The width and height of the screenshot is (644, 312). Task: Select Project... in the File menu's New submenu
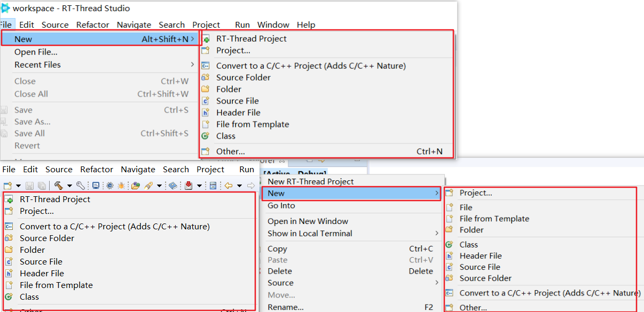coord(233,51)
